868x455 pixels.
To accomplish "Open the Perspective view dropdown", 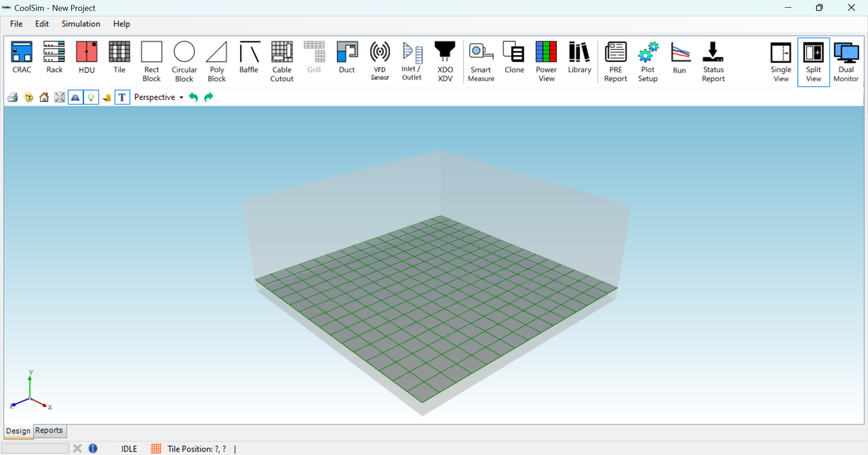I will pyautogui.click(x=157, y=97).
